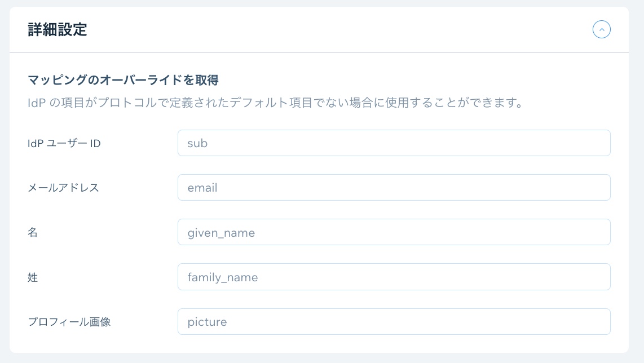Image resolution: width=644 pixels, height=363 pixels.
Task: Click the プロフィール画像 label
Action: (x=69, y=322)
